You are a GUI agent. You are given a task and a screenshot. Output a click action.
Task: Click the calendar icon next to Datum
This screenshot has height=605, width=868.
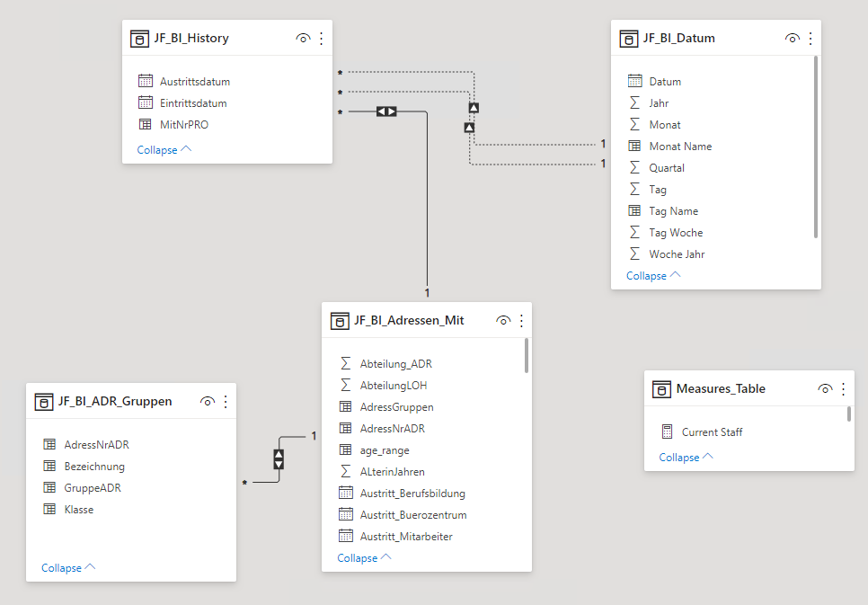click(x=635, y=81)
